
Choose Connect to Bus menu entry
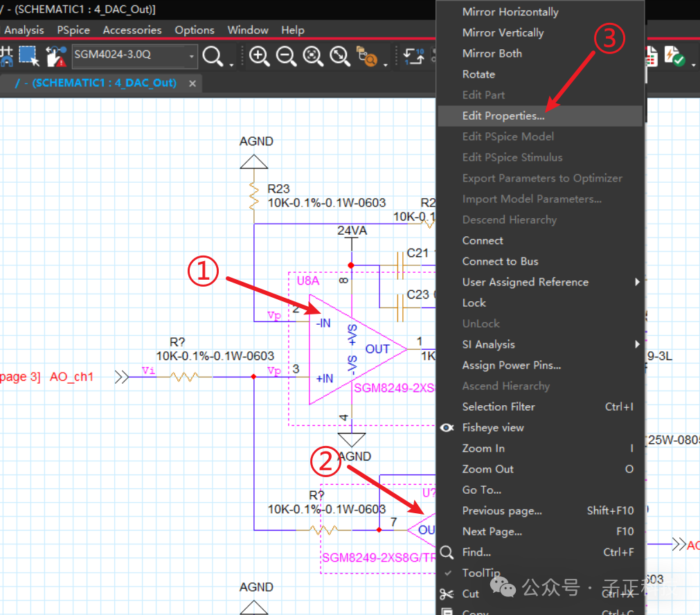pyautogui.click(x=540, y=261)
